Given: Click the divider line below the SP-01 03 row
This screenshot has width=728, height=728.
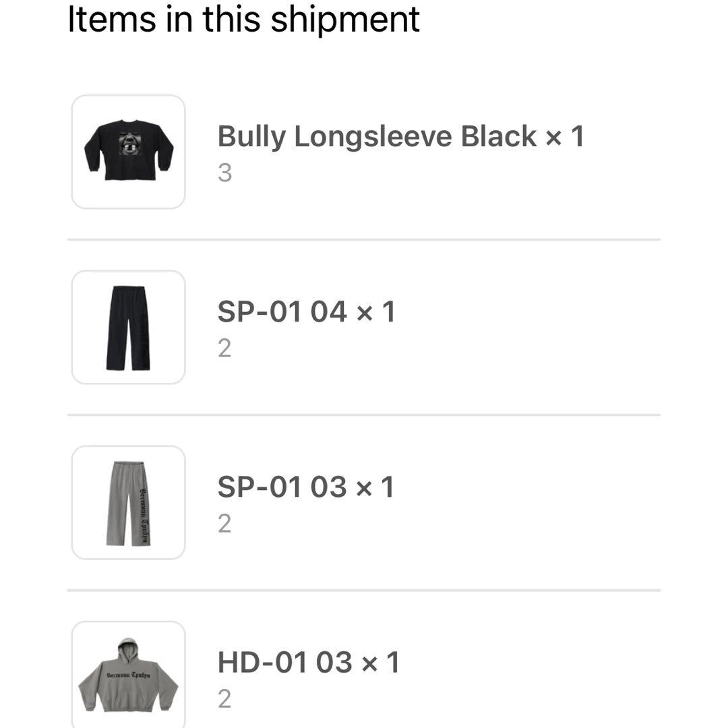Looking at the screenshot, I should pos(364,590).
